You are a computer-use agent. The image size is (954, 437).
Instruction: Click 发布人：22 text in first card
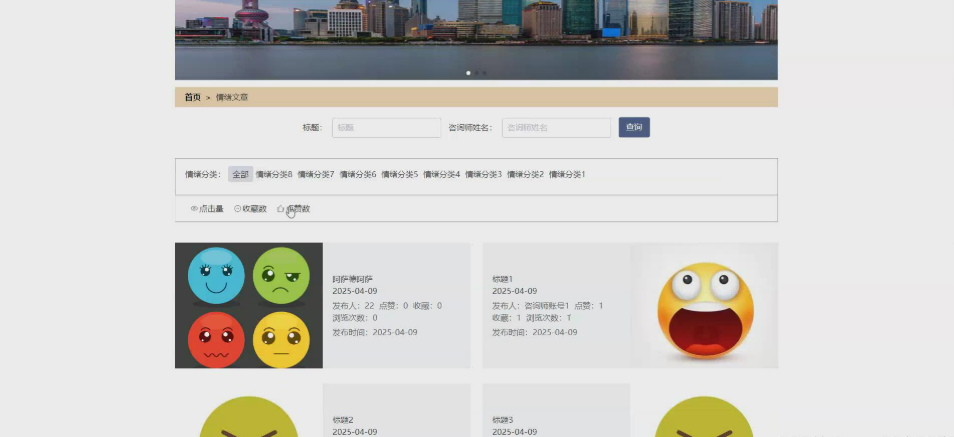click(x=353, y=306)
